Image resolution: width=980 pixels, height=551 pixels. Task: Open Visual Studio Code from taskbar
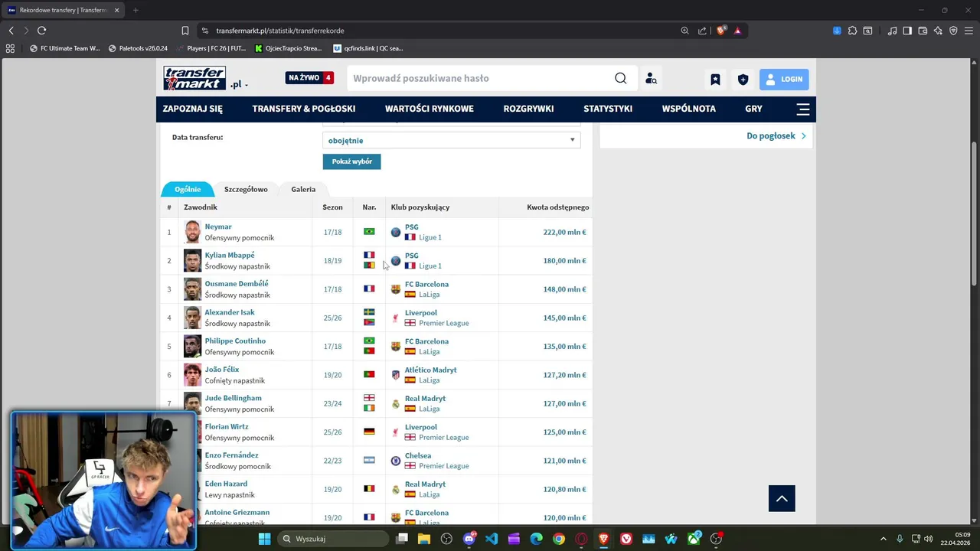(x=492, y=539)
